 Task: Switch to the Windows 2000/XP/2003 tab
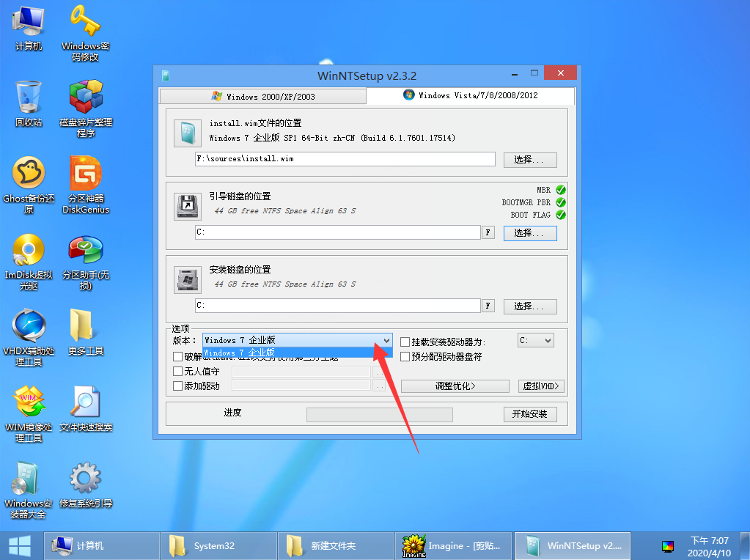pyautogui.click(x=262, y=97)
